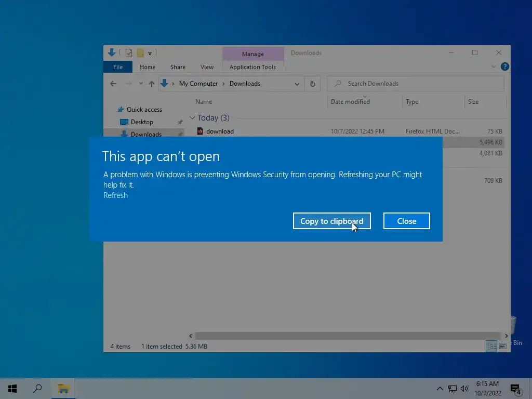Sort by the Name column header

pyautogui.click(x=204, y=101)
